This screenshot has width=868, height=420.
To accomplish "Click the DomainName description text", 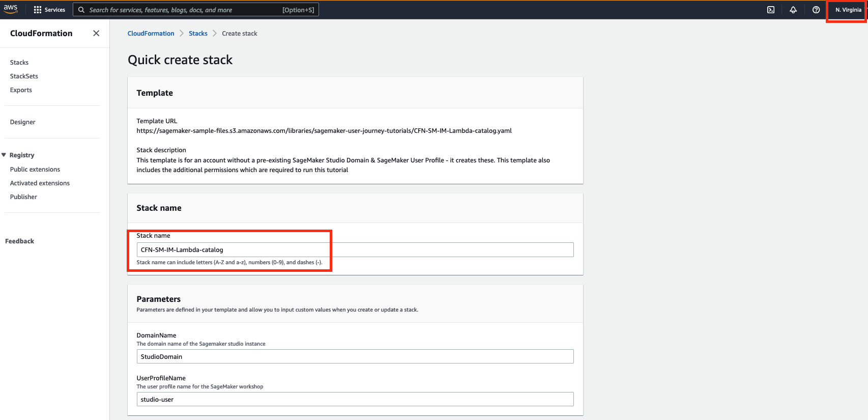I will pyautogui.click(x=201, y=344).
